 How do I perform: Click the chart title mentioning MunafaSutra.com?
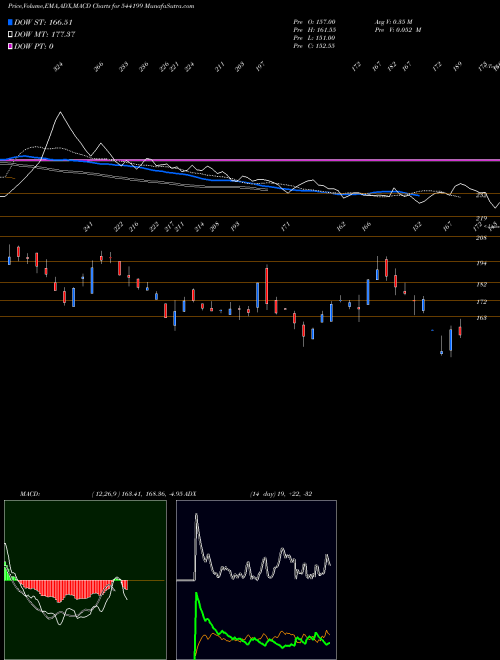point(101,6)
